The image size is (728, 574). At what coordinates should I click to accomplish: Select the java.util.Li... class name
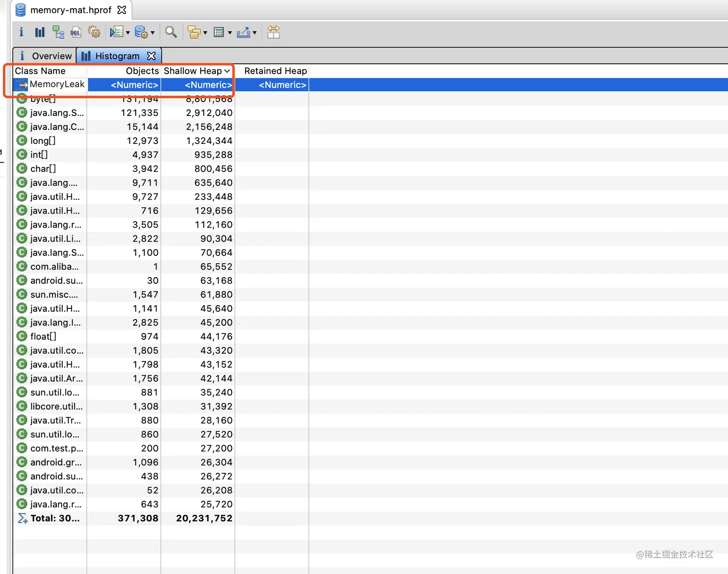(x=55, y=238)
